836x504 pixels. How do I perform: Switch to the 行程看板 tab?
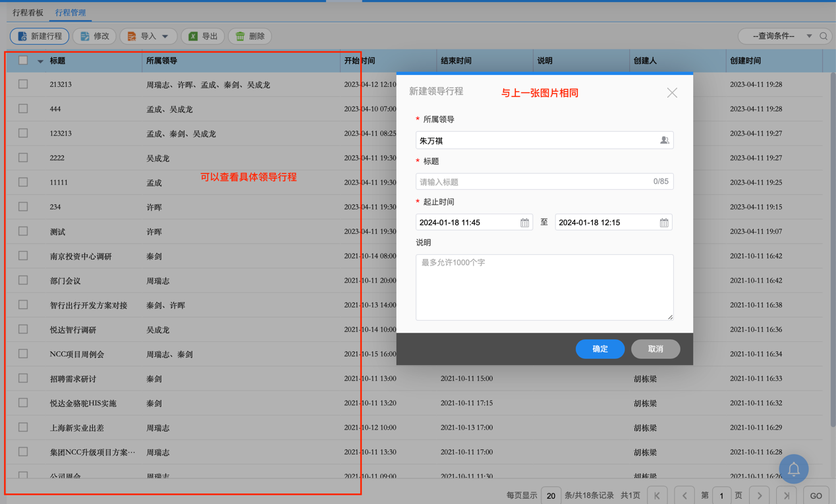(28, 12)
